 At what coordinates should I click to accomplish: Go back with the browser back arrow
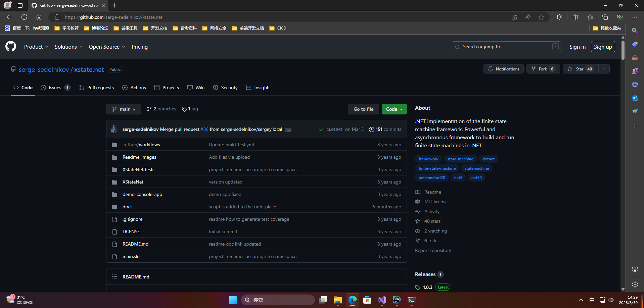coord(9,17)
